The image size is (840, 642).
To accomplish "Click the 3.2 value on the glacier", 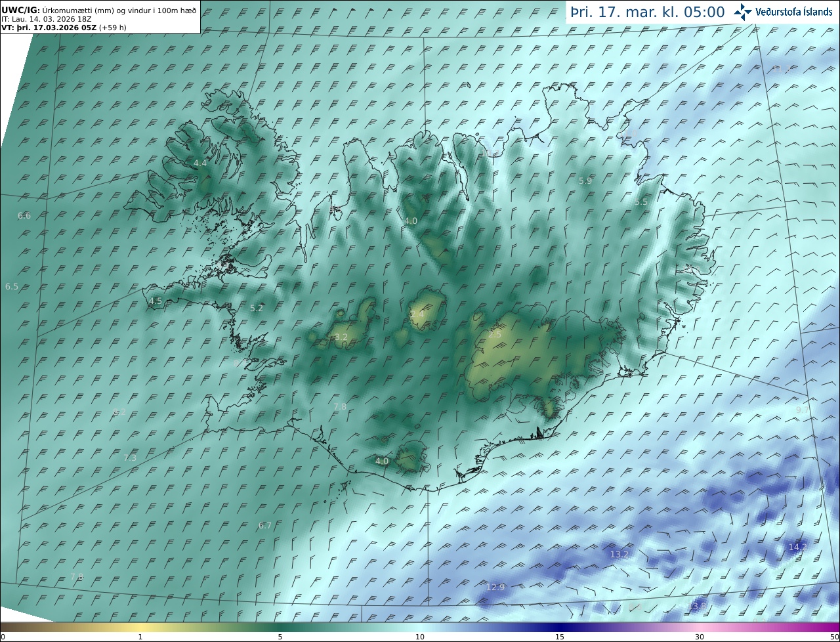I will 341,337.
